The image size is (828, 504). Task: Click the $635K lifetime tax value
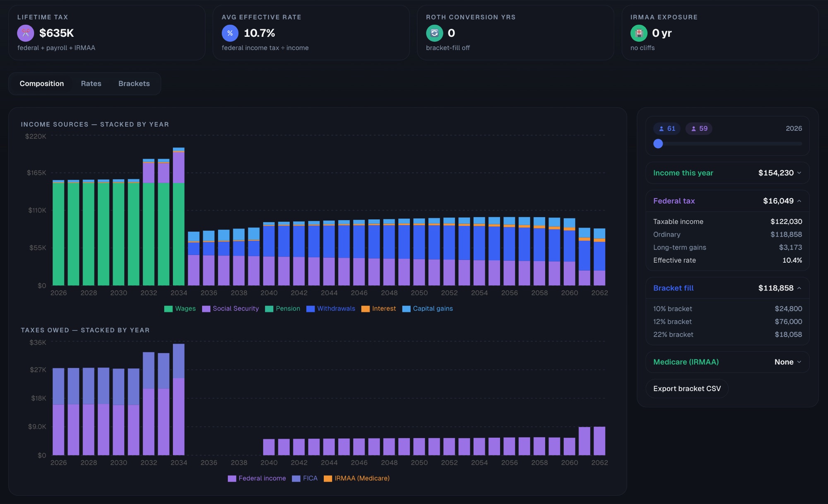[x=57, y=33]
